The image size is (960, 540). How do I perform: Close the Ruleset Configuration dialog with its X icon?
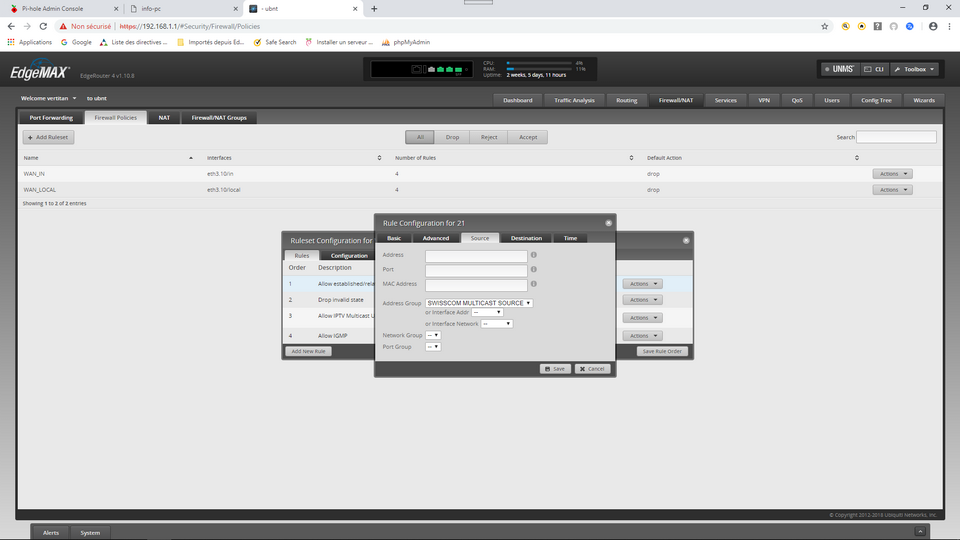(686, 240)
